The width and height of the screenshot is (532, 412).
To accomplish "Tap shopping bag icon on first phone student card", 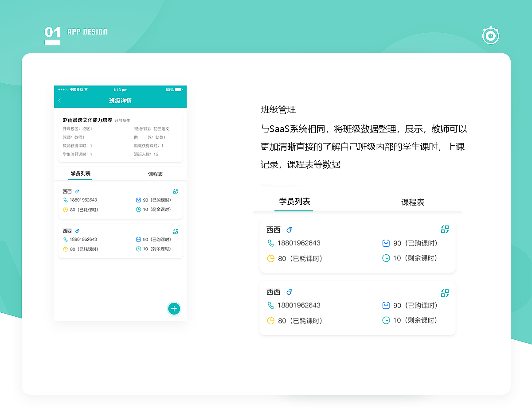I will pos(138,200).
